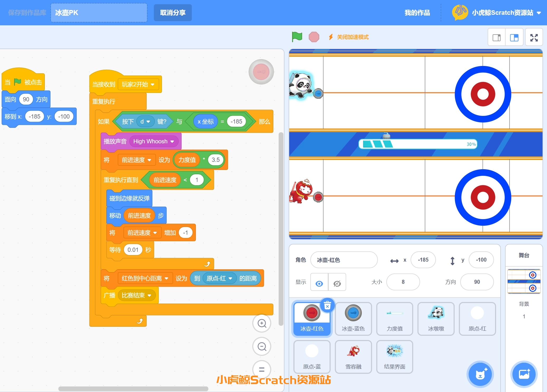Open the 比赛结束 broadcast dropdown
Viewport: 547px width, 392px height.
(136, 295)
